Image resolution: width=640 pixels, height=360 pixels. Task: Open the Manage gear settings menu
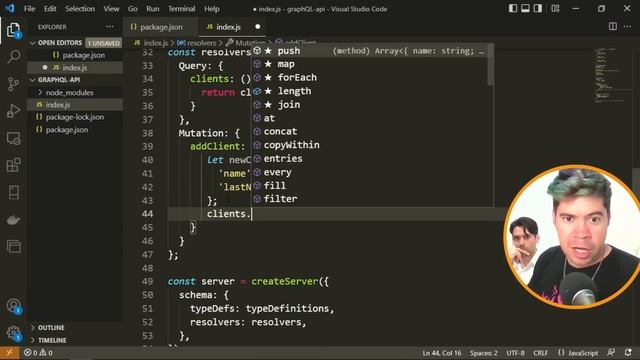(x=13, y=333)
